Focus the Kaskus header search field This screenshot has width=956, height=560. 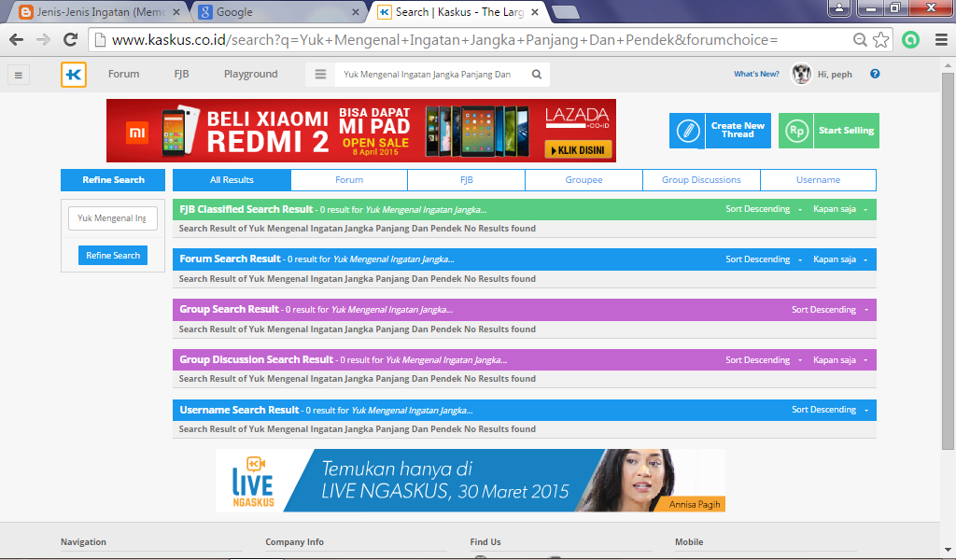point(428,75)
